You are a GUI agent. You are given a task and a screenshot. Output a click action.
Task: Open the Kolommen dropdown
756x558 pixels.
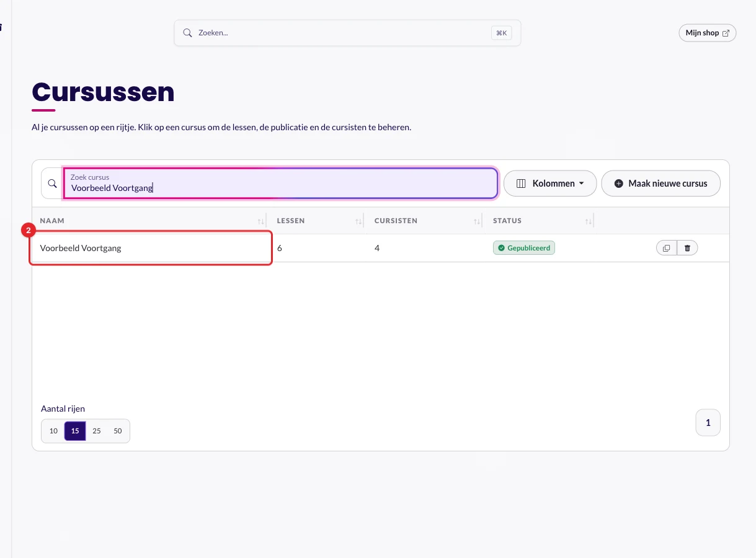(550, 184)
